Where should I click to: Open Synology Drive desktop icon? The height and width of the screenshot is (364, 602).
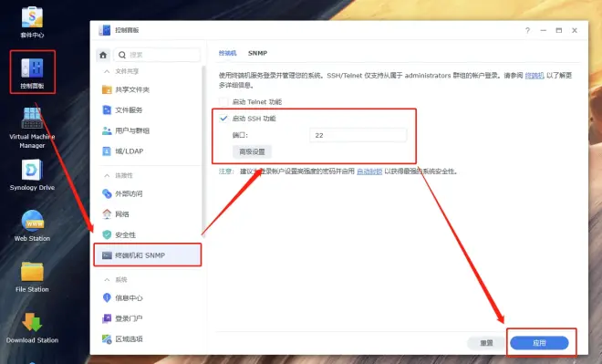point(32,175)
